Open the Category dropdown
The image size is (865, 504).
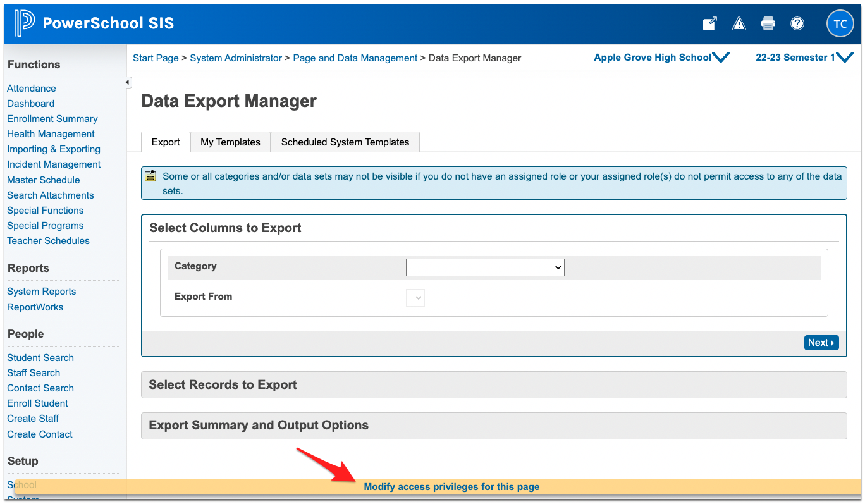484,267
